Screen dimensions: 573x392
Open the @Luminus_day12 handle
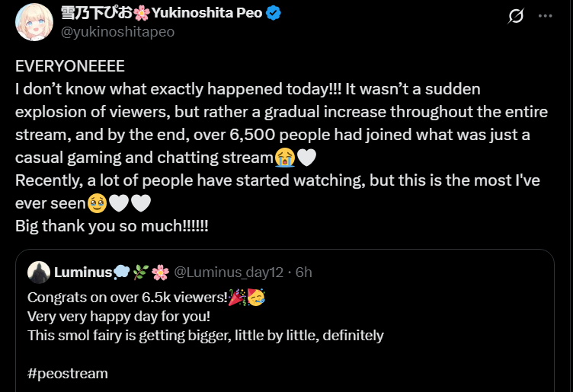click(229, 272)
